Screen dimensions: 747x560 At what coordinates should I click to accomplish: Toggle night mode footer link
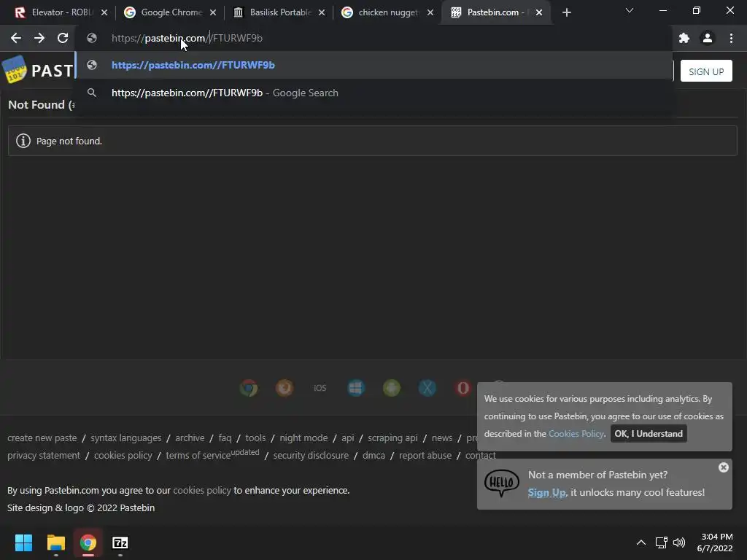[x=303, y=438]
